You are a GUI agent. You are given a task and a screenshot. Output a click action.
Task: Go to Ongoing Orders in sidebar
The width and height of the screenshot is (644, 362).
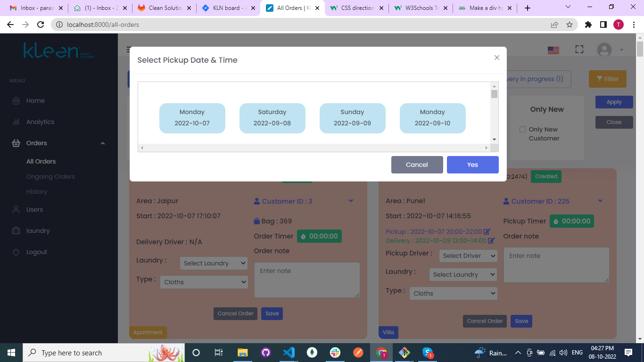50,177
